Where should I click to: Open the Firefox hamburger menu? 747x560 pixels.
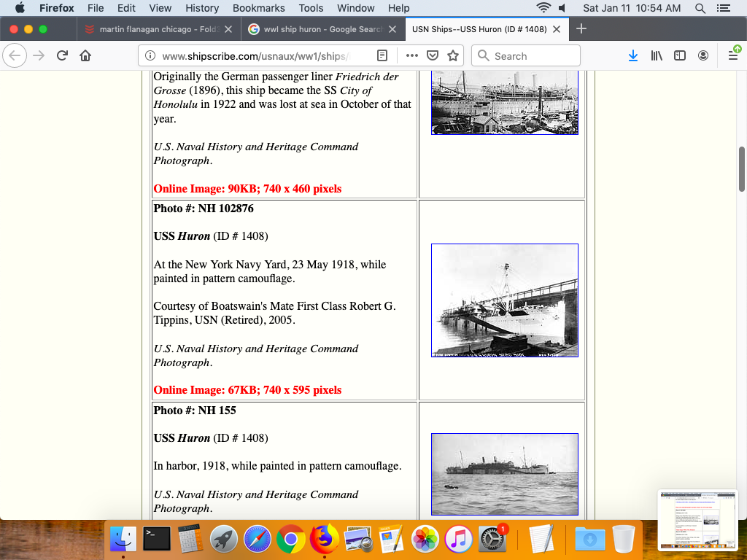[x=733, y=56]
